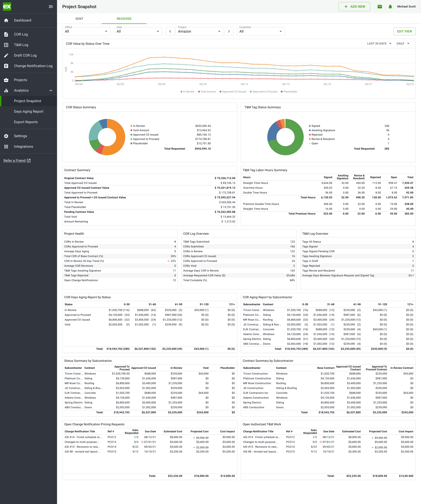Image resolution: width=421 pixels, height=504 pixels.
Task: Open COR Log document icon
Action: tap(6, 34)
